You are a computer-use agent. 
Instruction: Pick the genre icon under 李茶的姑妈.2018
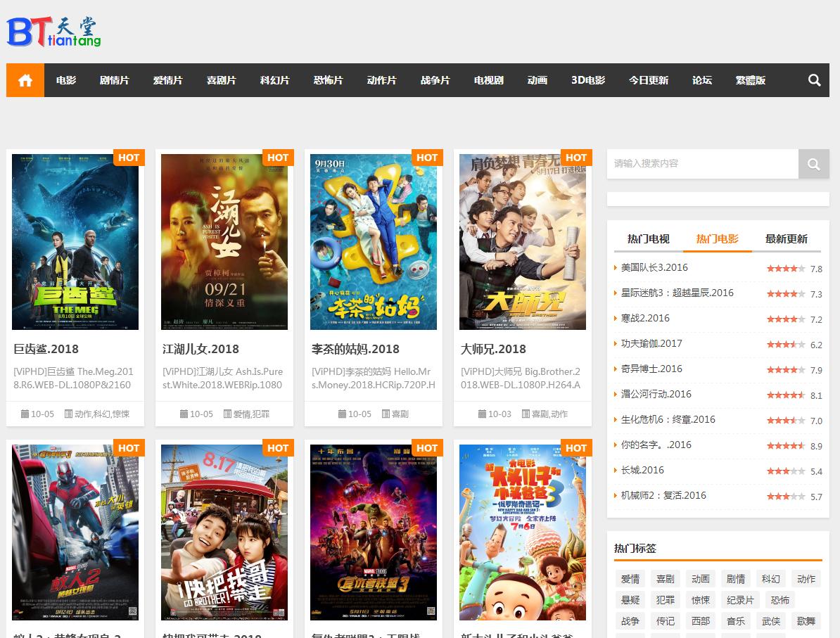click(x=386, y=414)
